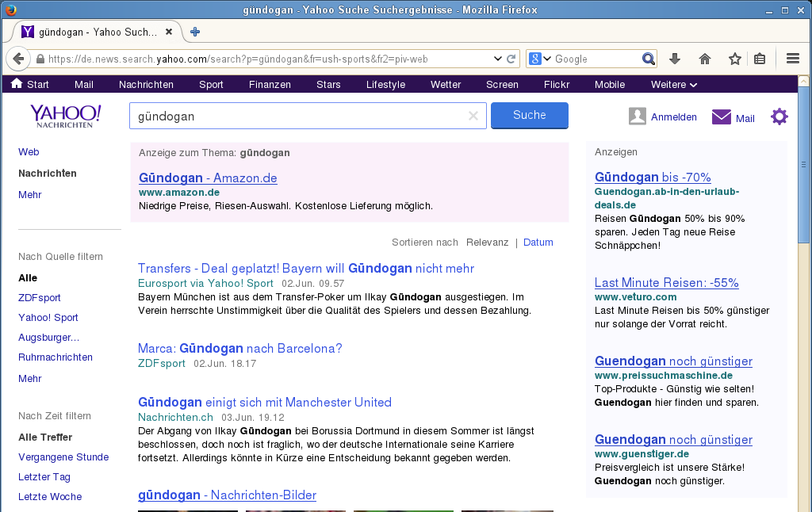Go to the Sport section
Screen dimensions: 812x512
(x=211, y=84)
